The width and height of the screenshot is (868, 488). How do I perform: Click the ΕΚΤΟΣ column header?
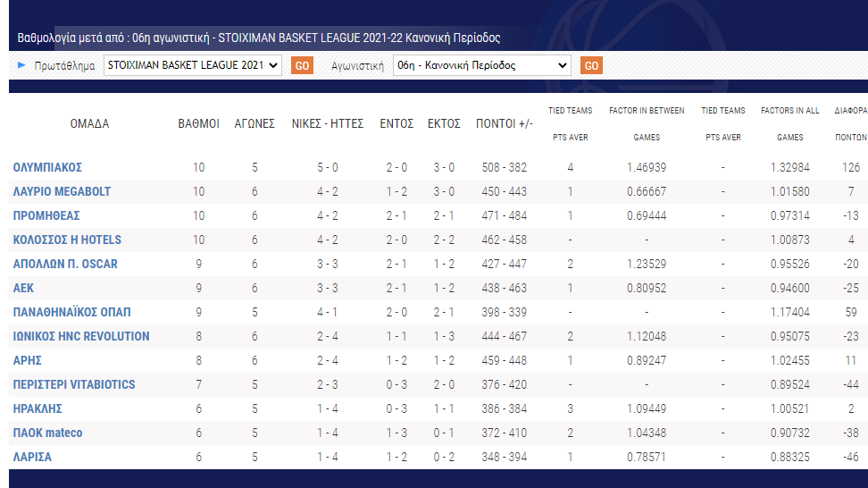(444, 123)
